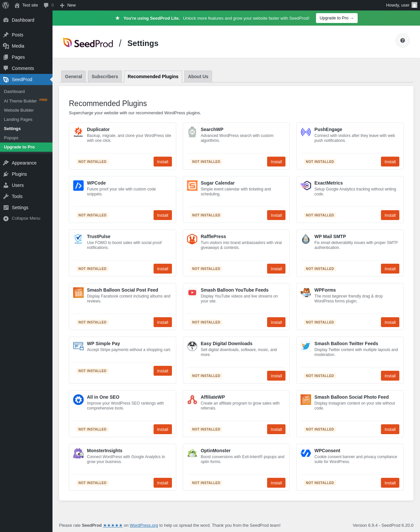Click the WP Mail SMTP plugin icon
The width and height of the screenshot is (420, 532).
(306, 239)
